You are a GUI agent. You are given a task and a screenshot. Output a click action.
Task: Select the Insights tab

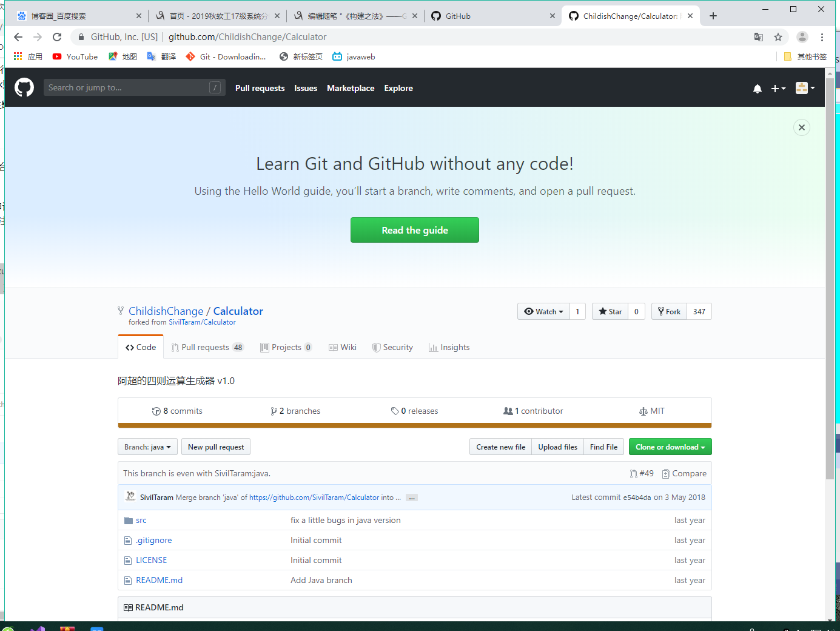449,347
